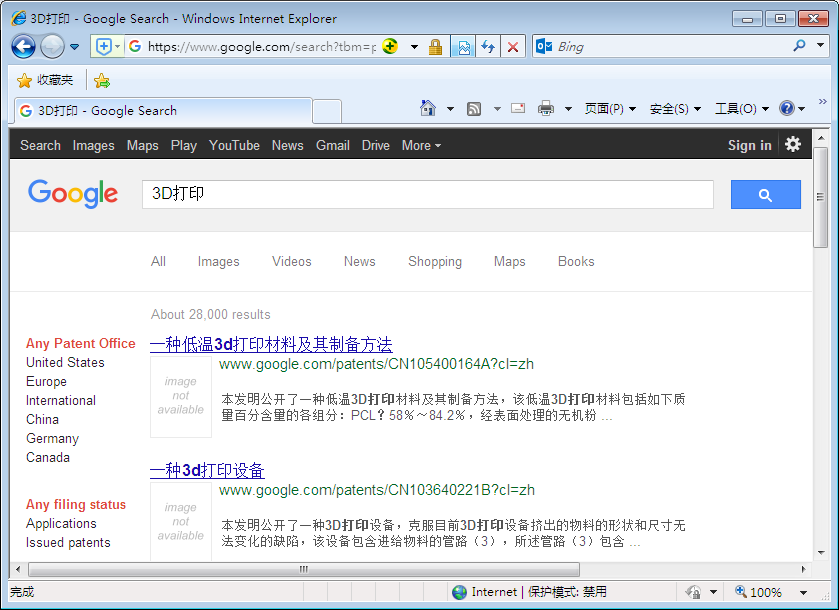Screen dimensions: 839x610
Task: Filter by Issued patents
Action: pyautogui.click(x=68, y=543)
